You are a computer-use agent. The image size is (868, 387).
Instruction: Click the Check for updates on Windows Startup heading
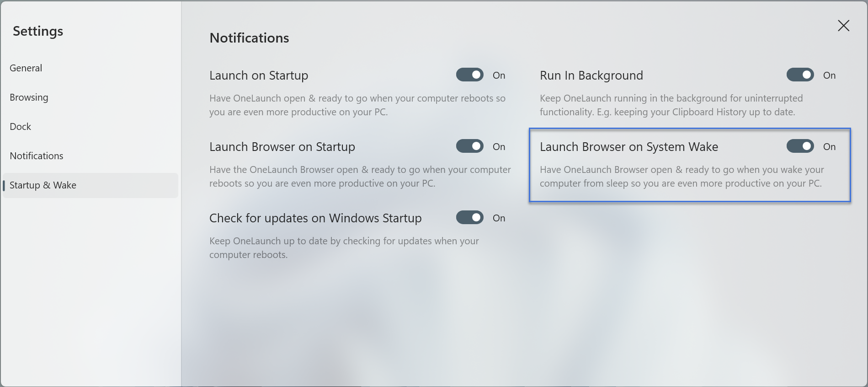point(315,218)
